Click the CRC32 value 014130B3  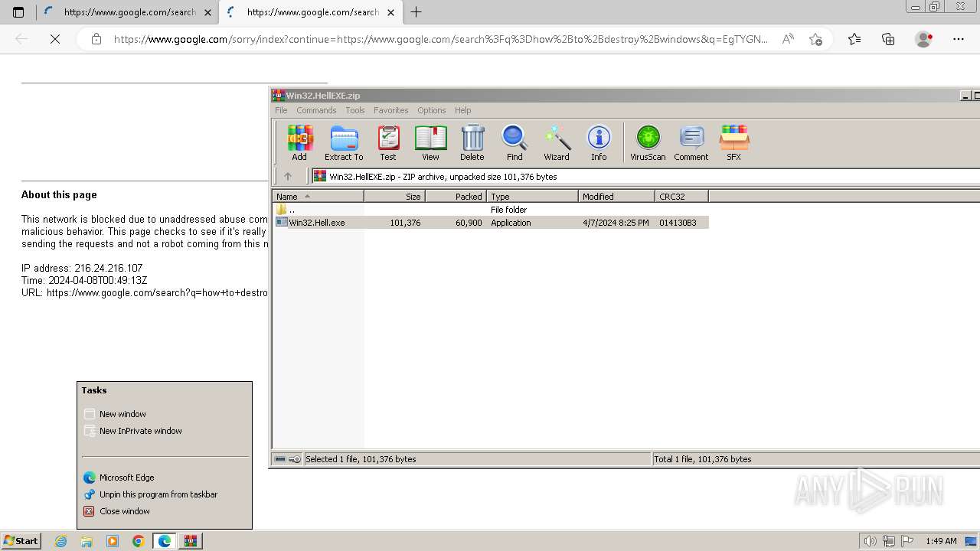click(678, 223)
